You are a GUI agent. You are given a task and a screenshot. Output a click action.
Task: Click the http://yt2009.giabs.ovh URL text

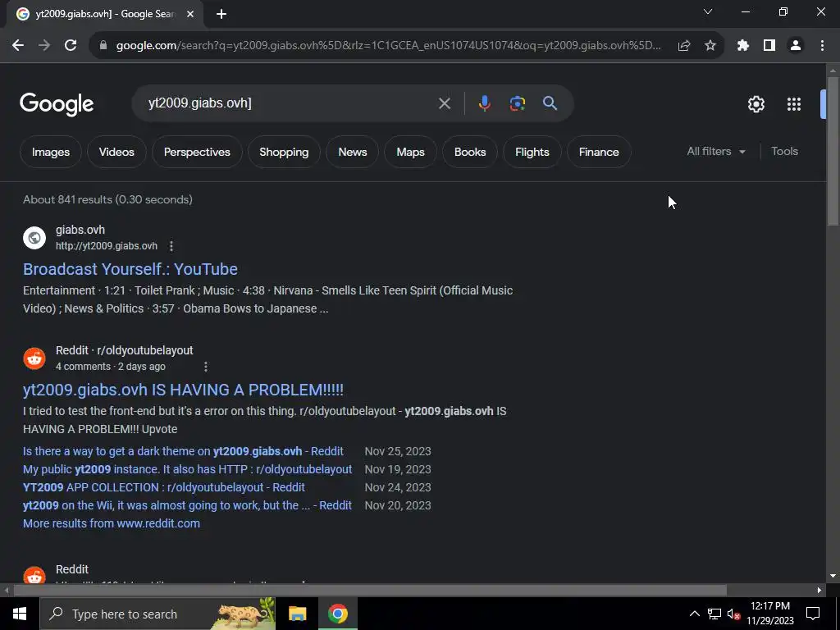pyautogui.click(x=107, y=246)
